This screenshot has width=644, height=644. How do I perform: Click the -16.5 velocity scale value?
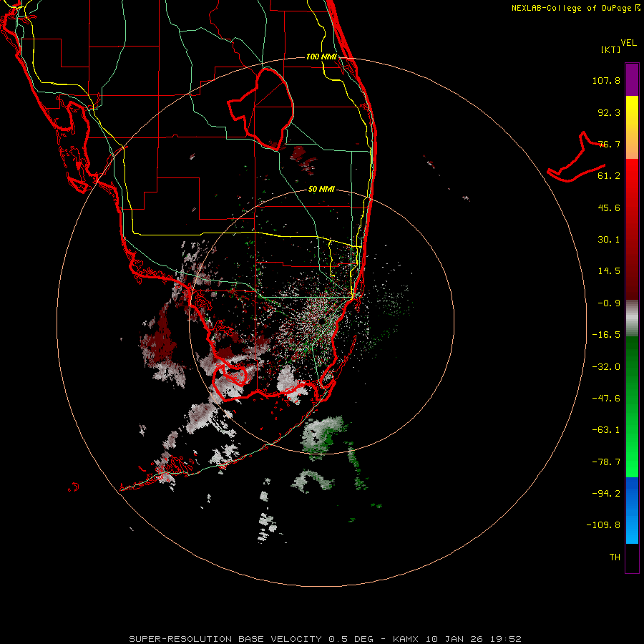click(x=606, y=335)
